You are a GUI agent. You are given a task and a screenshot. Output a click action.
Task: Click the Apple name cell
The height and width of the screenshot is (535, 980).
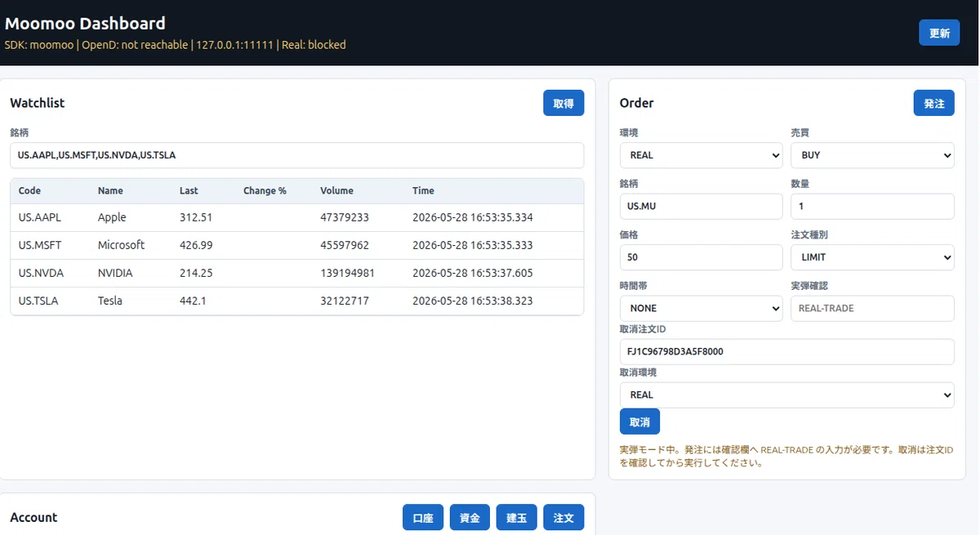pyautogui.click(x=112, y=217)
